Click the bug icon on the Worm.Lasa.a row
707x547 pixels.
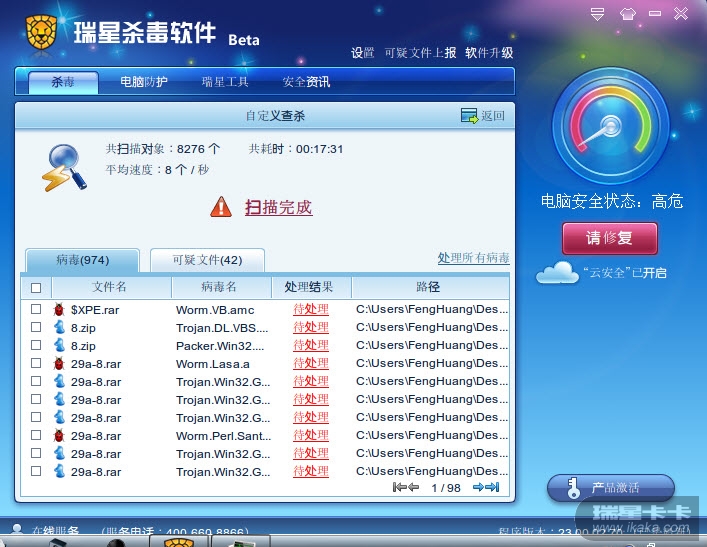59,363
